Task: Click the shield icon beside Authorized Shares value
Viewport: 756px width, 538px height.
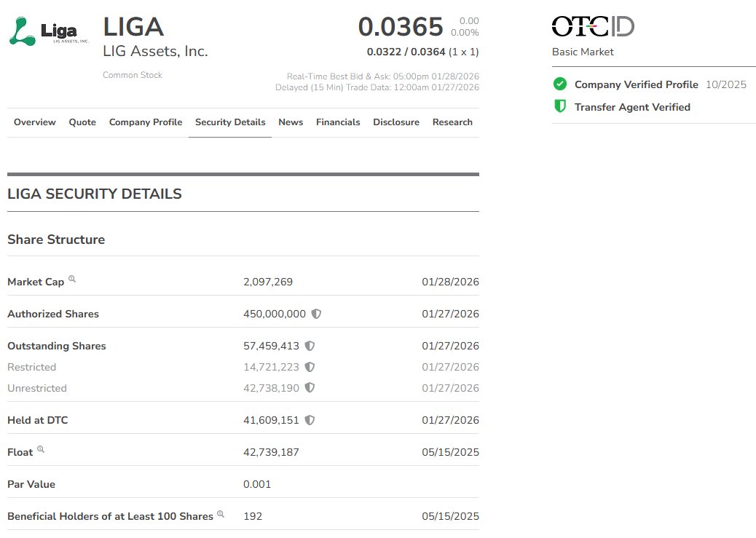Action: (x=316, y=314)
